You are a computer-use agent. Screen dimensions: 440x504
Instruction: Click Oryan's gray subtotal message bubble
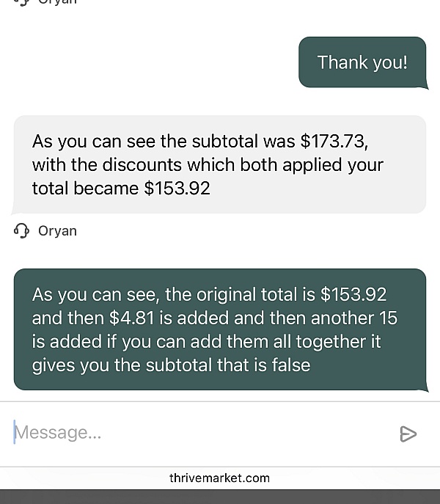pos(219,164)
